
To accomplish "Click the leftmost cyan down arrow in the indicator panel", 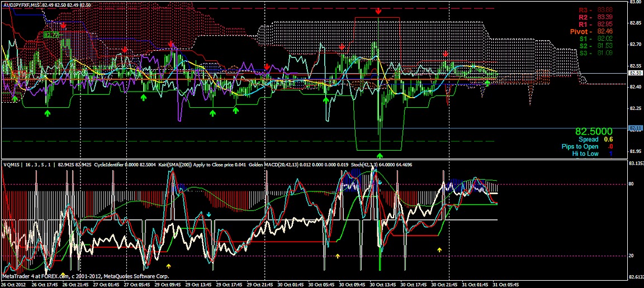I will pyautogui.click(x=209, y=214).
